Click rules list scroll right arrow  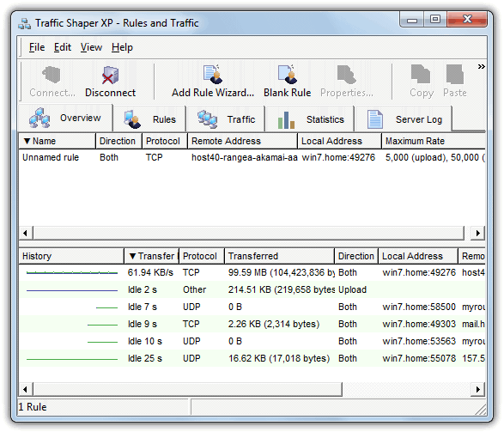coord(478,233)
